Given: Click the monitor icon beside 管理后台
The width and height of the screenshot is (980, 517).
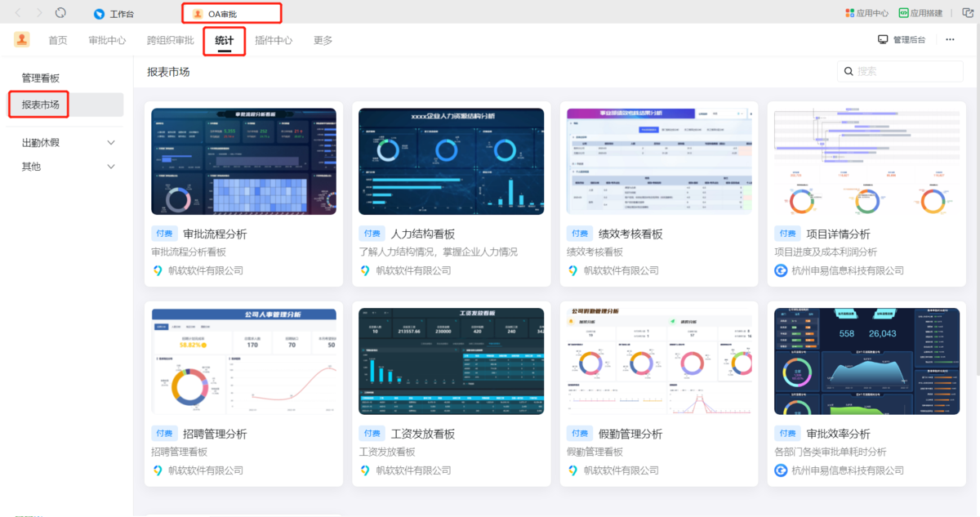Looking at the screenshot, I should [883, 39].
